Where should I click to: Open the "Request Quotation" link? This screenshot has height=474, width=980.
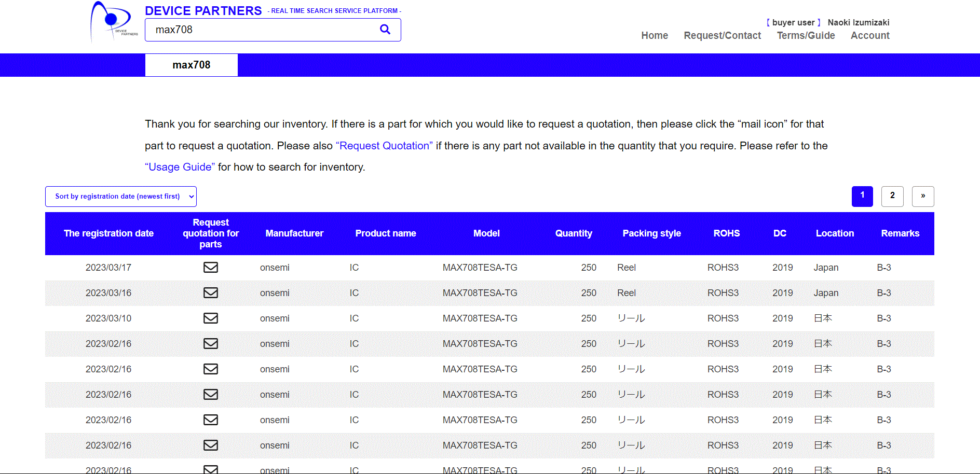click(384, 146)
